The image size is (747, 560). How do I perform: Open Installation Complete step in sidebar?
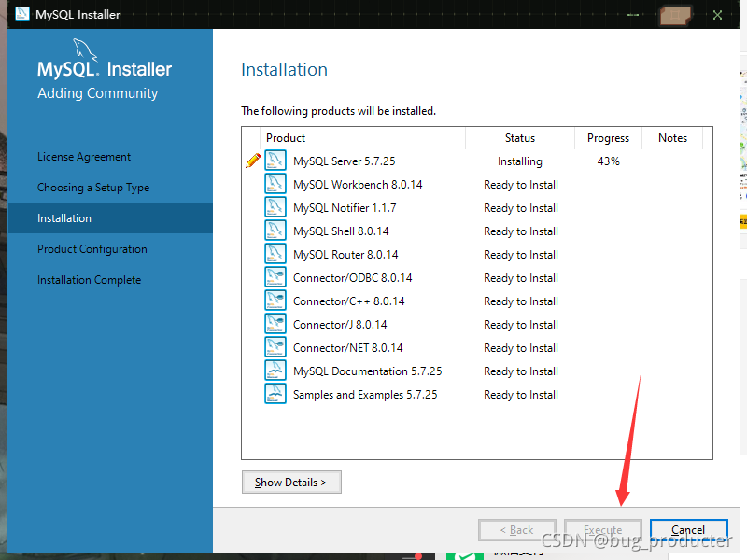coord(89,280)
